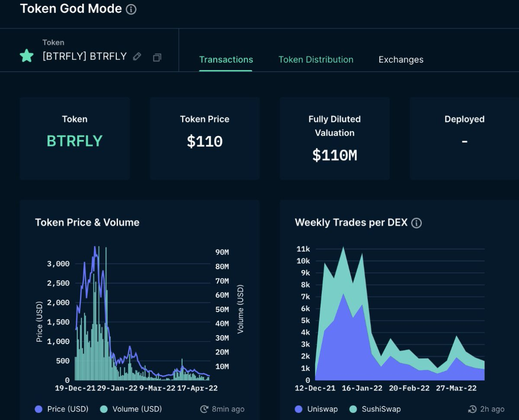
Task: Click the refresh clock icon near 8min ago
Action: 204,409
